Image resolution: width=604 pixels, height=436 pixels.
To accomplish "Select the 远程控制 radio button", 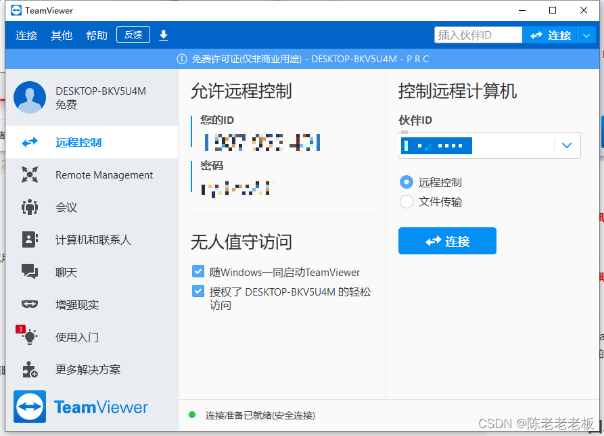I will [x=406, y=182].
